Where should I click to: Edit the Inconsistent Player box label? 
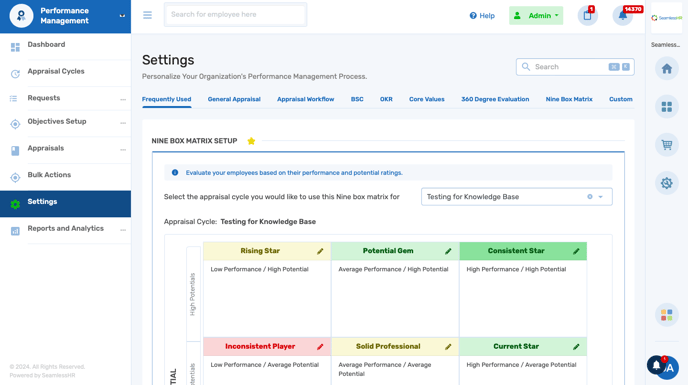coord(320,347)
